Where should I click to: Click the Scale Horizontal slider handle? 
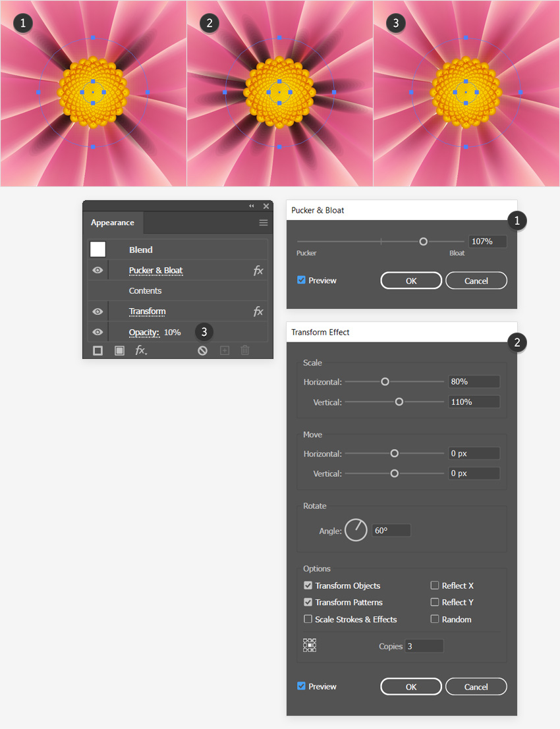[x=385, y=382]
